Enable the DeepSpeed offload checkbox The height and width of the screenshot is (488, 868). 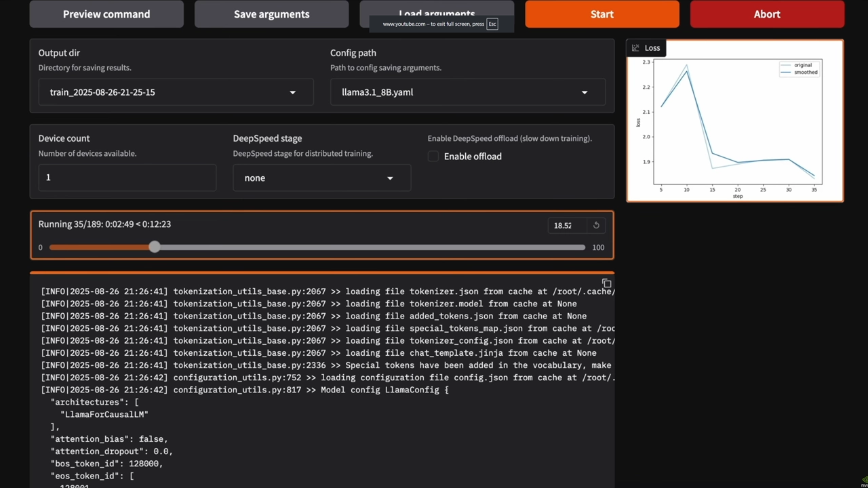433,157
